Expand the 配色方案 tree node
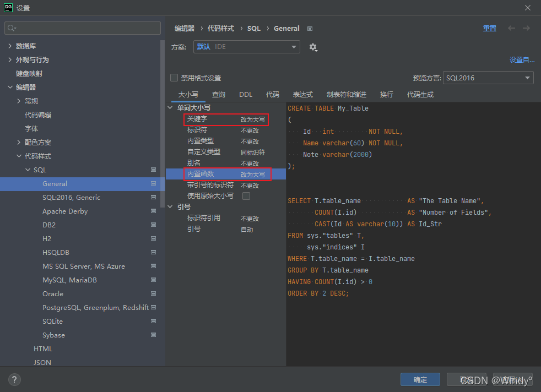 19,143
